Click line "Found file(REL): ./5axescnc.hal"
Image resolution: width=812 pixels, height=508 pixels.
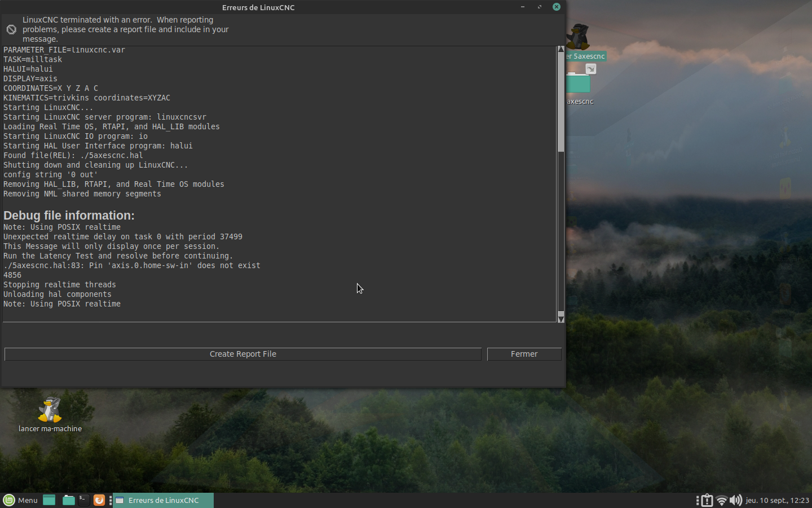[73, 155]
